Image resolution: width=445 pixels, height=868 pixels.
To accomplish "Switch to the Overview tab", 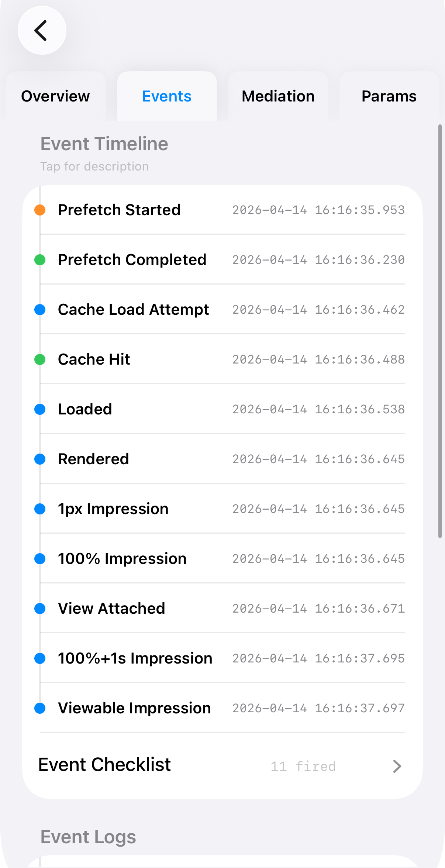I will (x=55, y=96).
